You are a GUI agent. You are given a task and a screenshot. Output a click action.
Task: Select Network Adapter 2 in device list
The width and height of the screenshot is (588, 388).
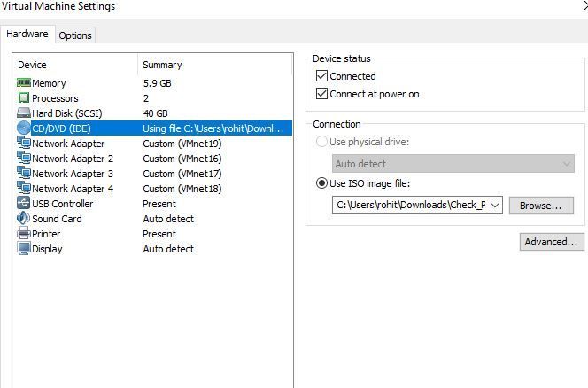coord(73,159)
